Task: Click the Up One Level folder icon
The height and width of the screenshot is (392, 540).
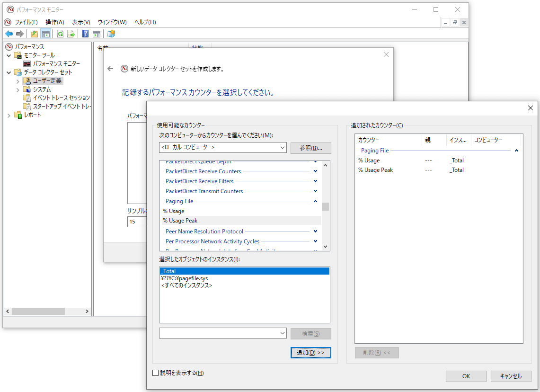Action: 34,34
